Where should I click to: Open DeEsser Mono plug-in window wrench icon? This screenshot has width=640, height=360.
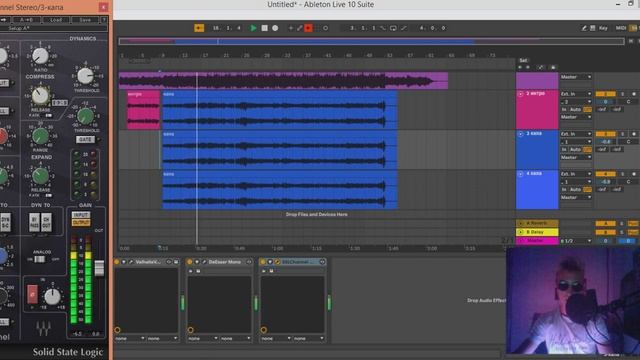(204, 262)
